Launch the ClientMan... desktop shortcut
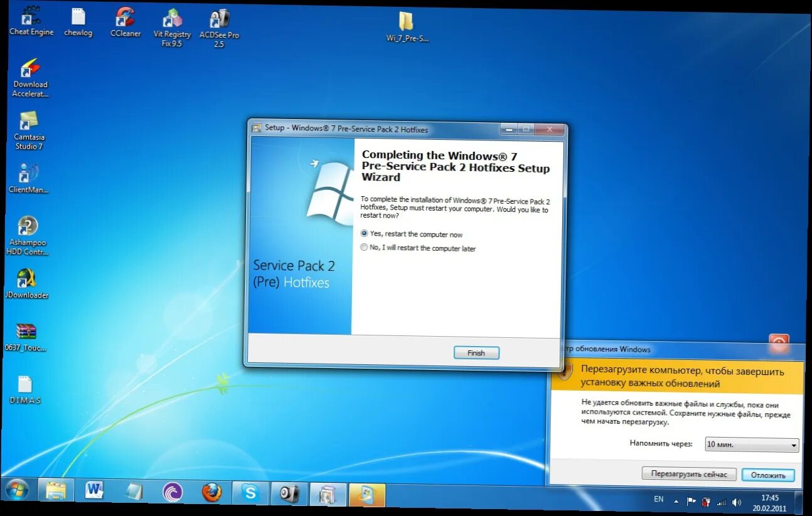 coord(28,179)
